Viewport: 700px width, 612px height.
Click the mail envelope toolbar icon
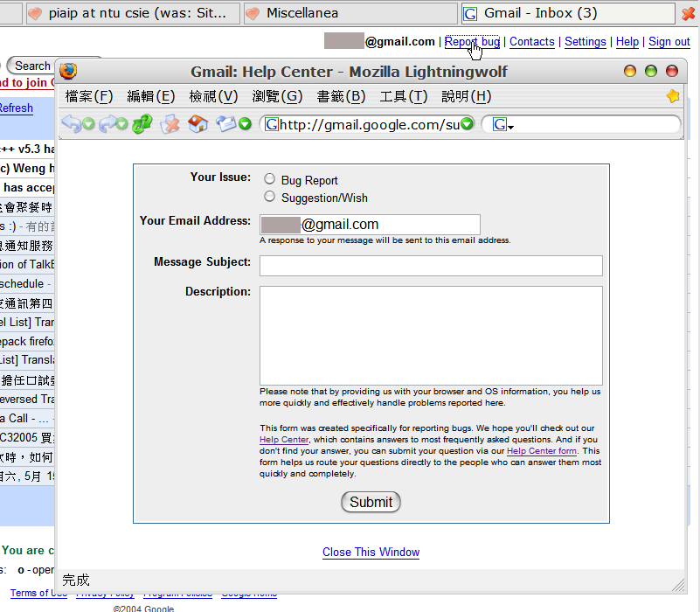225,124
